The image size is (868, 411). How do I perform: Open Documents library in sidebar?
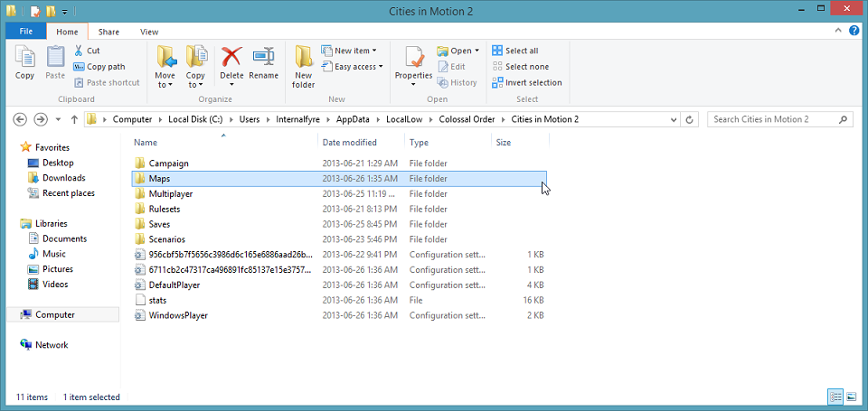(x=58, y=238)
